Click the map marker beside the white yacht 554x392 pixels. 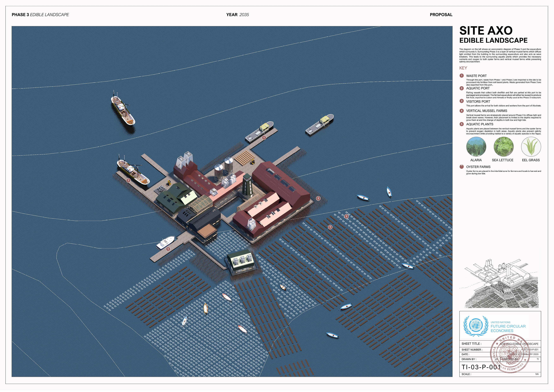[168, 249]
